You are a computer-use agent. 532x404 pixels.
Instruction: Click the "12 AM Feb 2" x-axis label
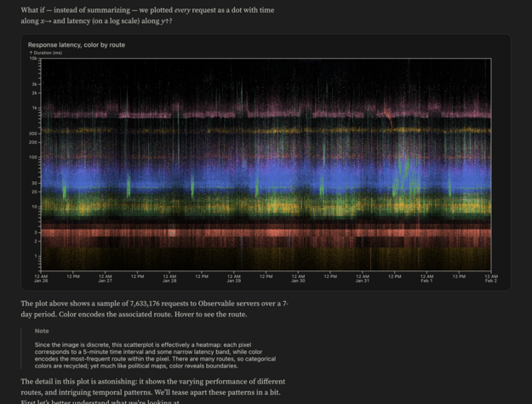(489, 278)
